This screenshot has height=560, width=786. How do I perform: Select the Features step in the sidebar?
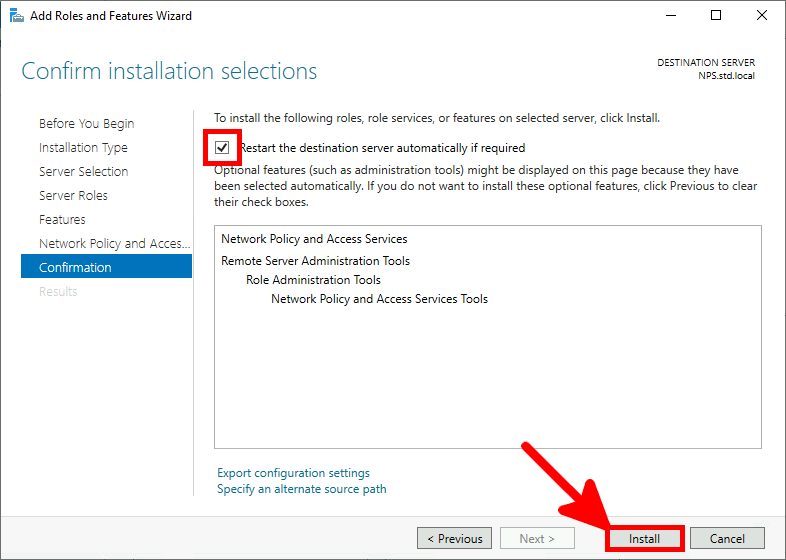pyautogui.click(x=62, y=220)
